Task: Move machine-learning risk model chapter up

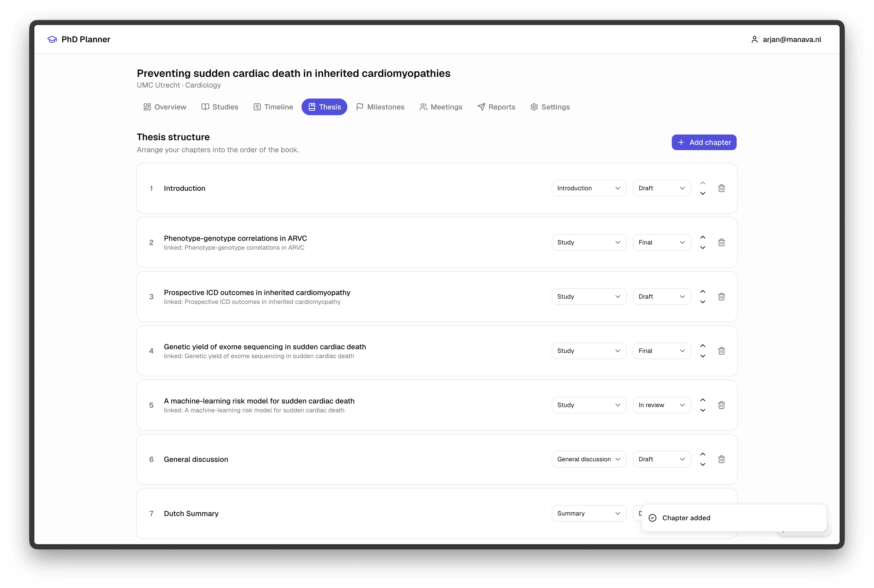Action: click(x=703, y=400)
